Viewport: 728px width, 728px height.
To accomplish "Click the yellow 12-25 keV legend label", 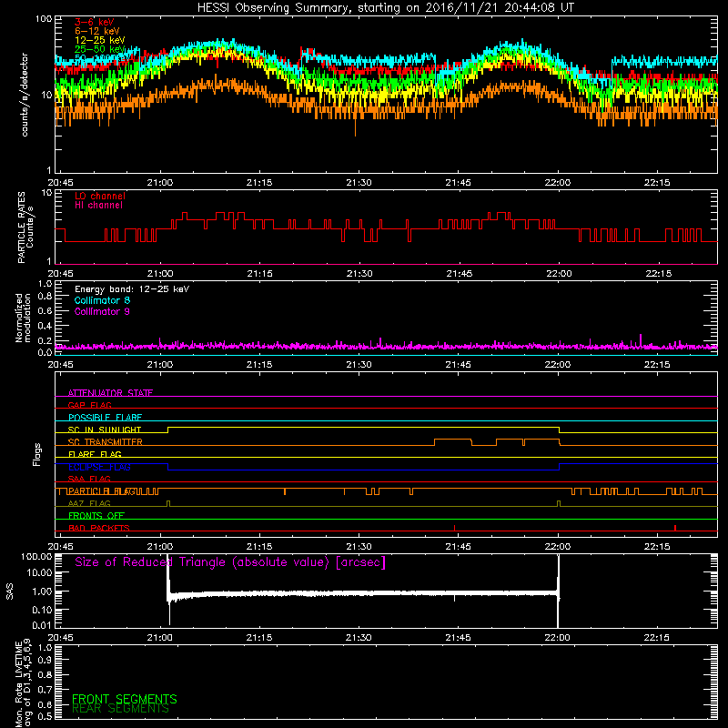I will (100, 40).
